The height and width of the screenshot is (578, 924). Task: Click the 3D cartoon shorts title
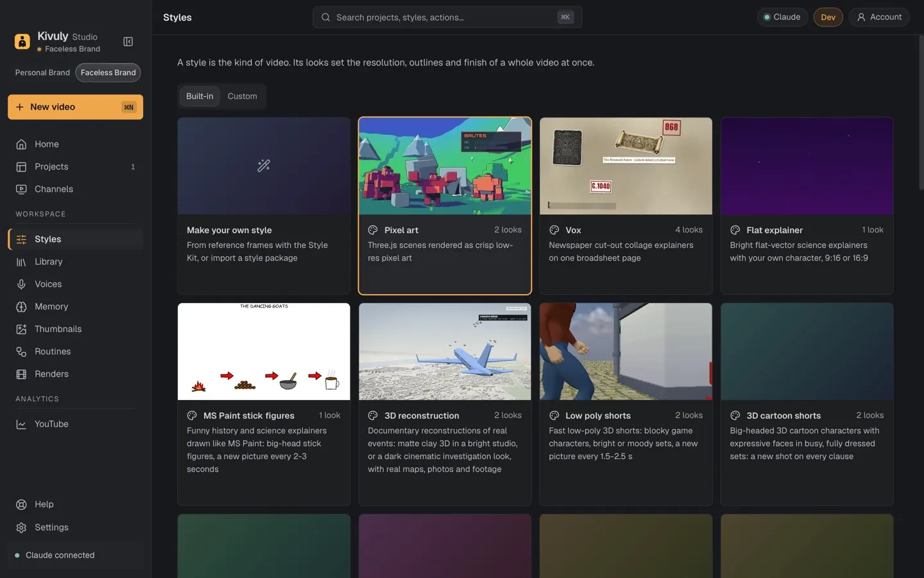tap(783, 416)
